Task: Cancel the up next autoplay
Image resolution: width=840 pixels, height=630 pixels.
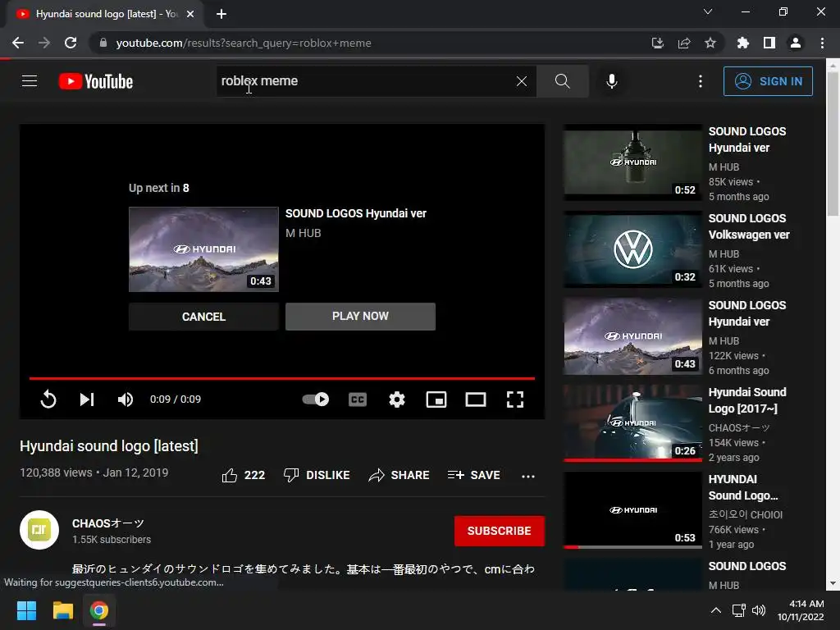Action: click(x=203, y=317)
